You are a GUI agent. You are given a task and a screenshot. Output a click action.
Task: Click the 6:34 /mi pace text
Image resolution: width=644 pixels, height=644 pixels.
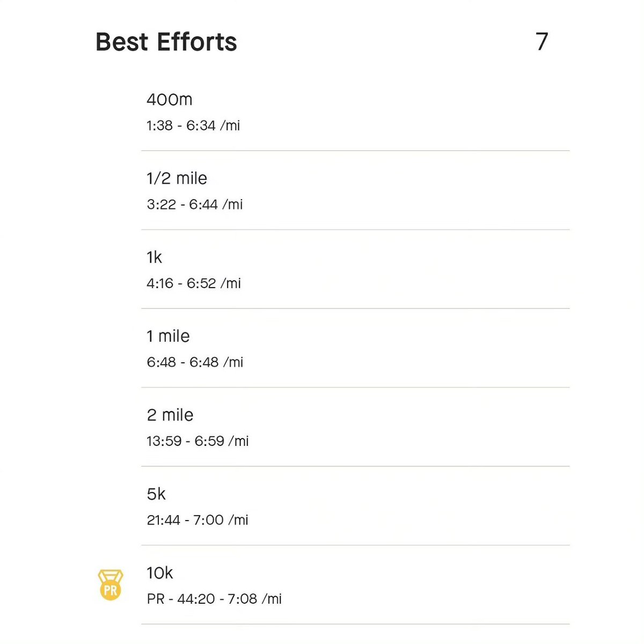(213, 126)
